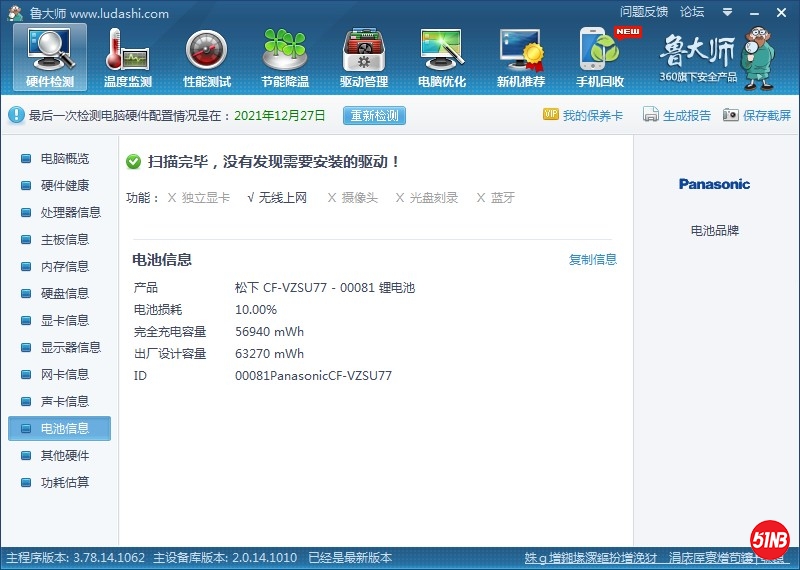This screenshot has width=800, height=570.
Task: Open 电脑优化 computer optimization icon
Action: click(x=442, y=57)
